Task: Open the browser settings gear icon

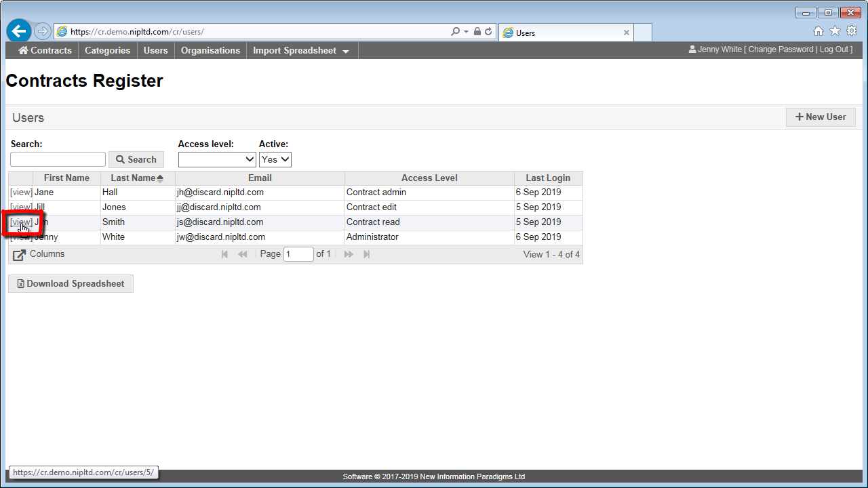Action: [851, 31]
